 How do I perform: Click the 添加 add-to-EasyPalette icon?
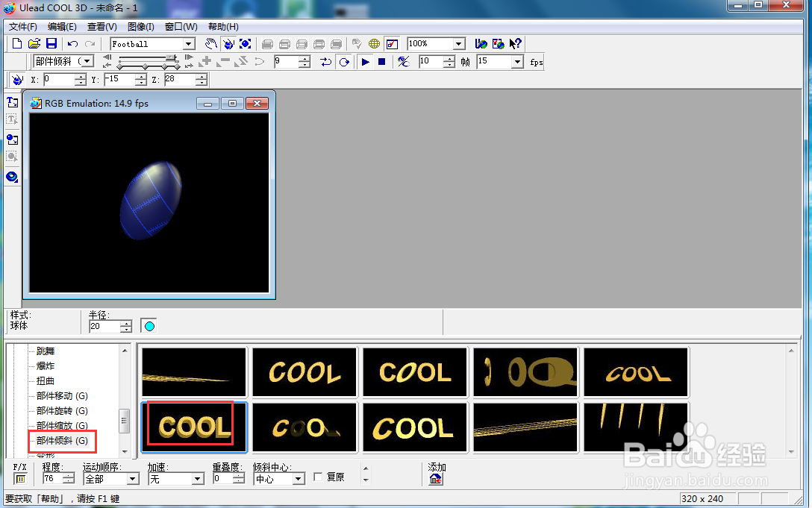coord(436,480)
